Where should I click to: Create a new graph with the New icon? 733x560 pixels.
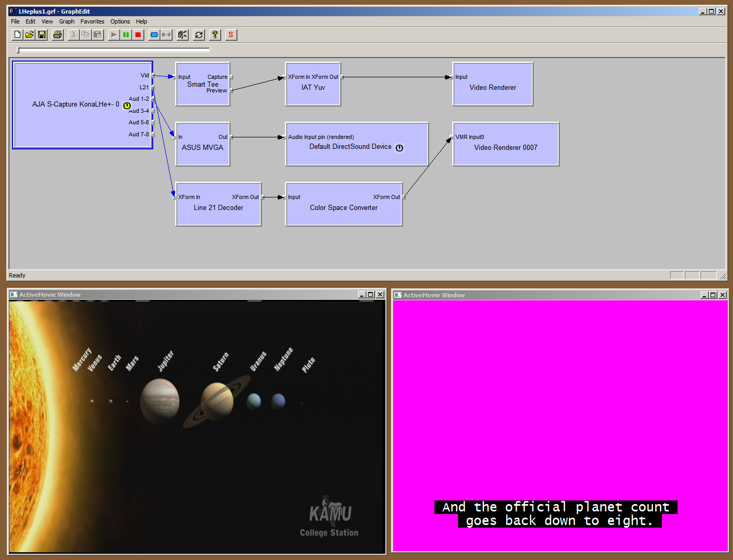point(17,34)
